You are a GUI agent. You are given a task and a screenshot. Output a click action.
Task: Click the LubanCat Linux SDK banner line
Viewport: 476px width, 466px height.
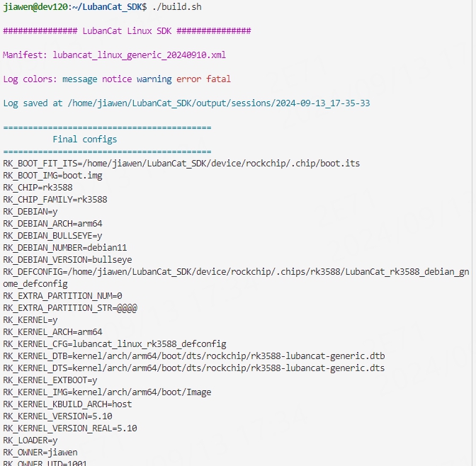(x=127, y=31)
